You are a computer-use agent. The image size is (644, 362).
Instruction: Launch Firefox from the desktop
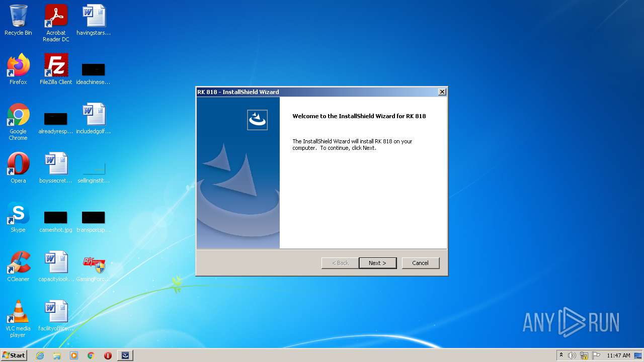point(18,69)
